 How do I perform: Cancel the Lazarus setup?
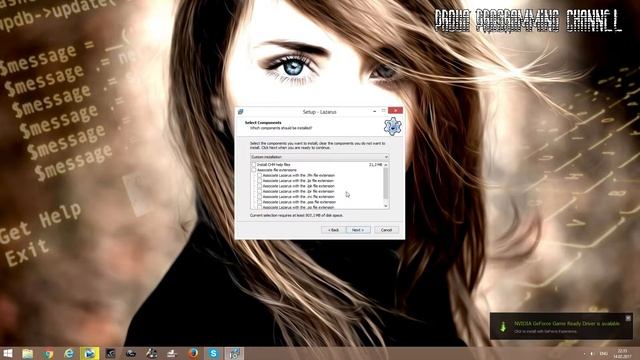tap(387, 230)
